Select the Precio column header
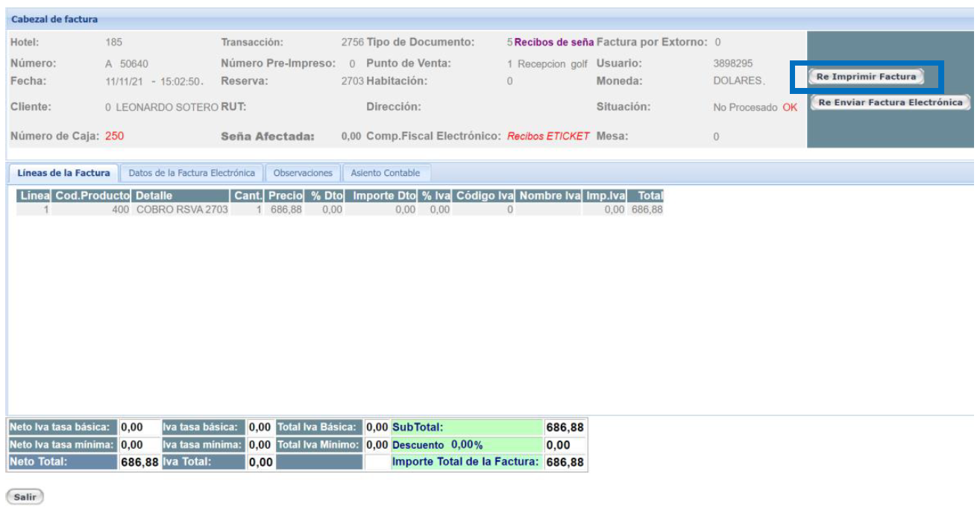The image size is (980, 510). click(286, 196)
